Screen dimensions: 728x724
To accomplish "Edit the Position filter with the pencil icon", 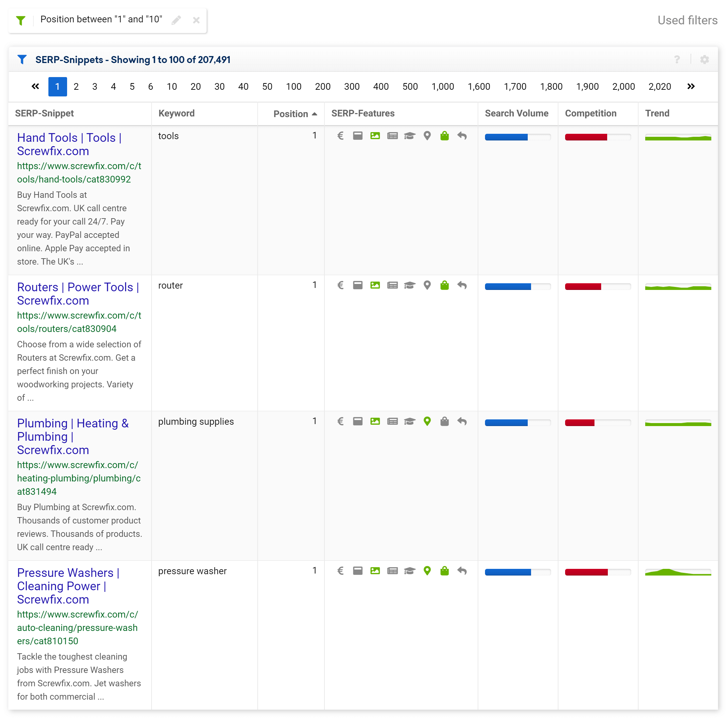I will (x=176, y=20).
